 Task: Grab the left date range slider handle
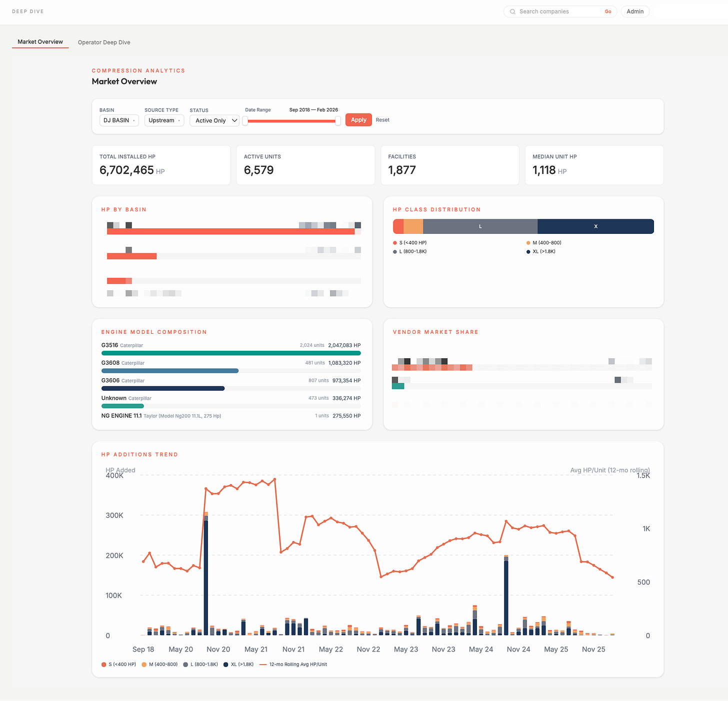click(x=245, y=121)
